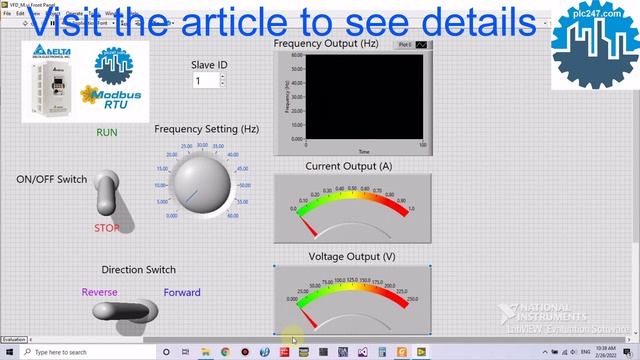Open the File menu
This screenshot has height=360, width=640.
pos(7,13)
